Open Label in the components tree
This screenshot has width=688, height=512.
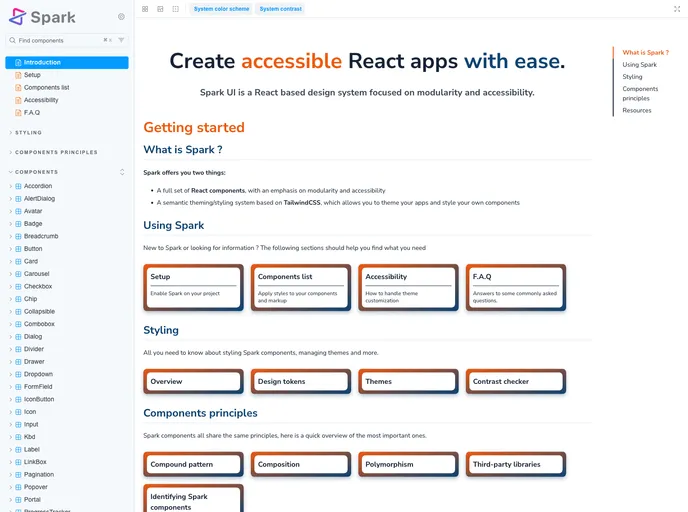(x=32, y=450)
